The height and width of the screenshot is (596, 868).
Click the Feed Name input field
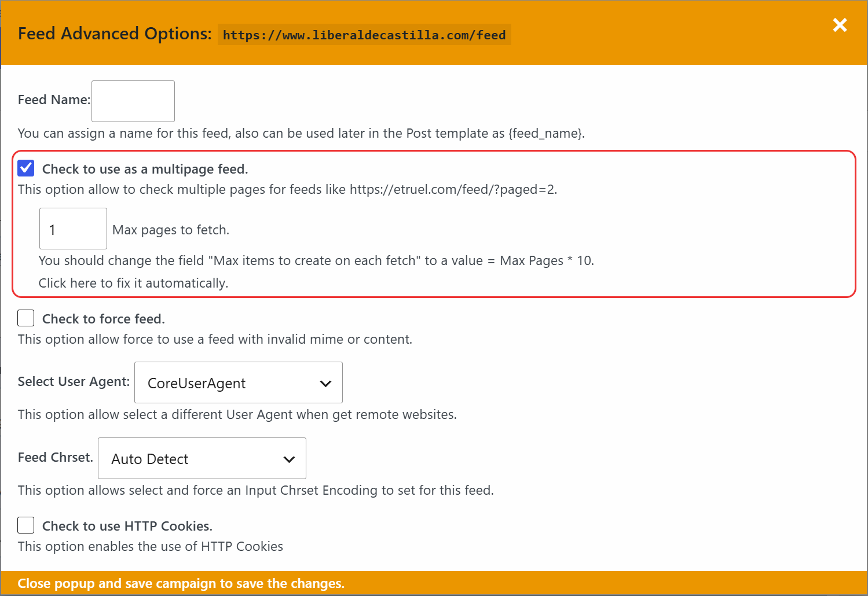point(133,101)
